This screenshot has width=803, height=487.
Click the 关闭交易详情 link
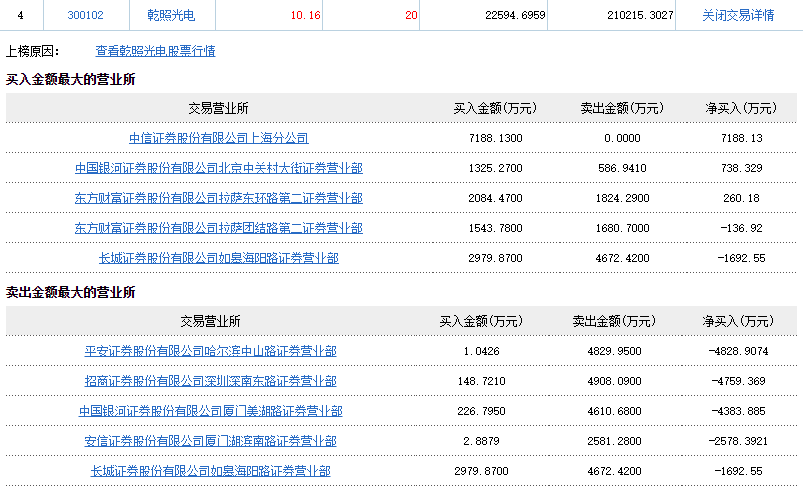(738, 16)
